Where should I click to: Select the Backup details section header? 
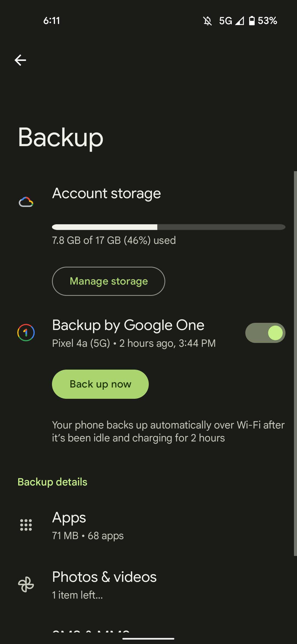point(52,482)
